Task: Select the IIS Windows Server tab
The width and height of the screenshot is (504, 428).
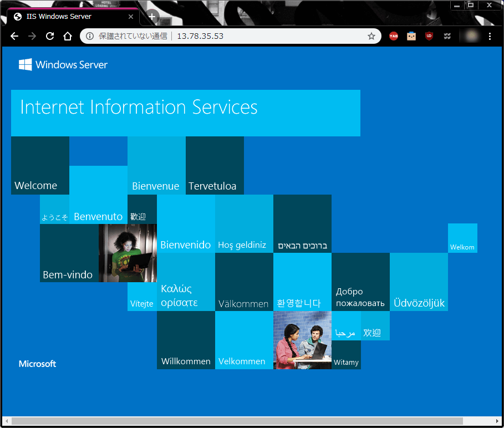Action: click(x=73, y=17)
